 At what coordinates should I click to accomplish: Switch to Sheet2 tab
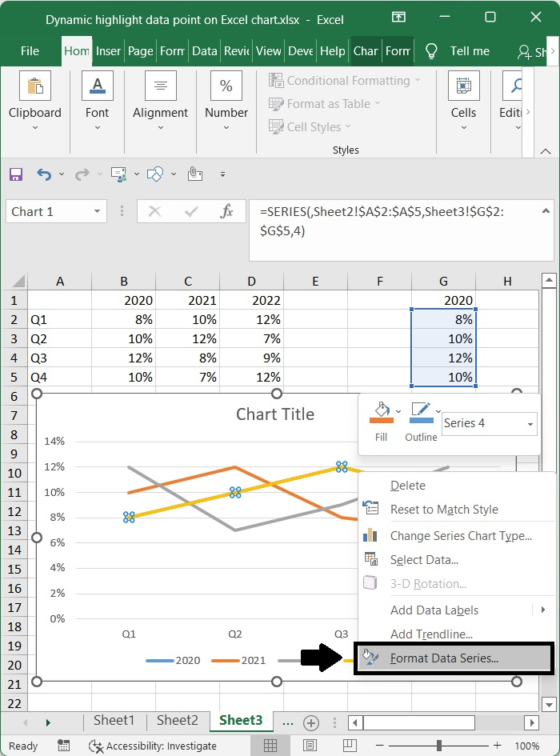pyautogui.click(x=177, y=720)
